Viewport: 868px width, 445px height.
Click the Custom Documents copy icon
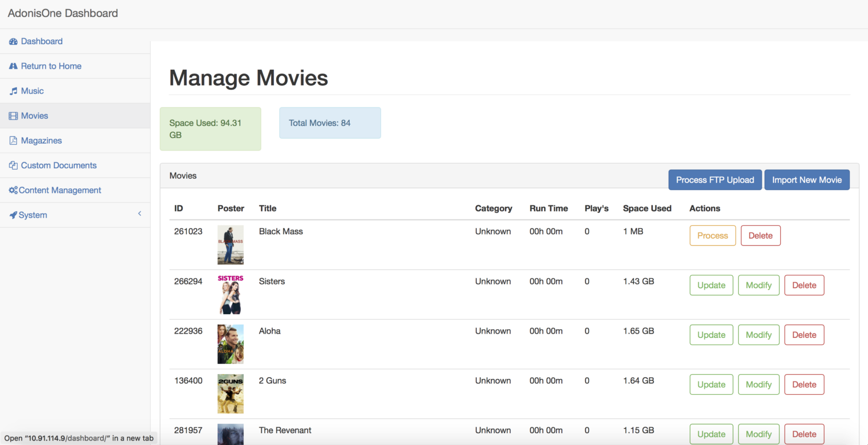pos(13,165)
